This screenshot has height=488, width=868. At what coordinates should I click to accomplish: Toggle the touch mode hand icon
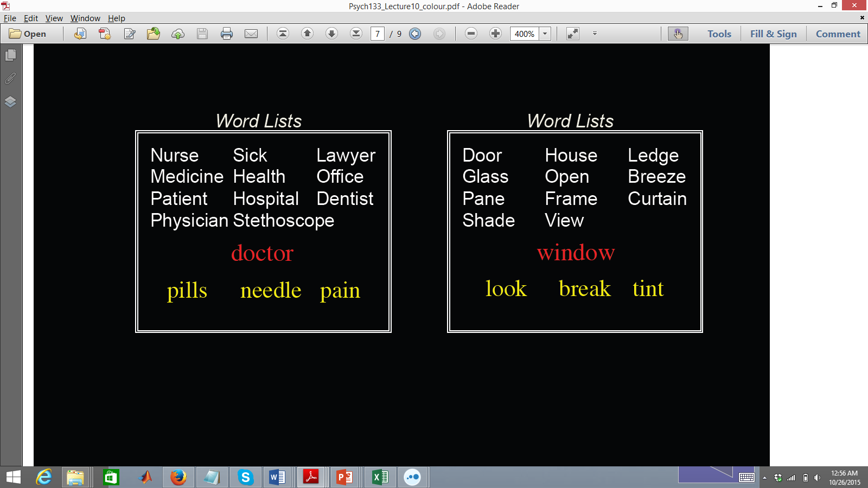678,34
